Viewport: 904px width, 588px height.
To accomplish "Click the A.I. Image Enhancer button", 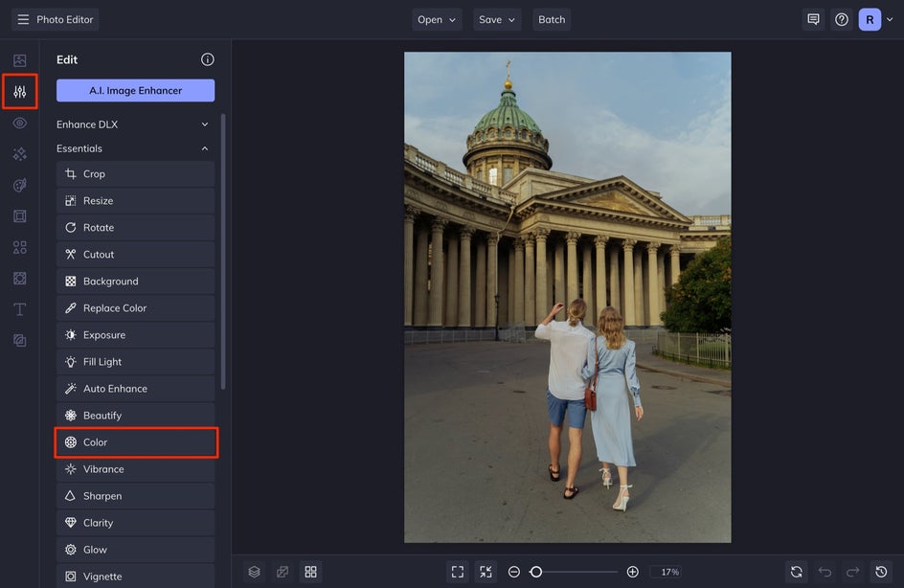I will [135, 91].
